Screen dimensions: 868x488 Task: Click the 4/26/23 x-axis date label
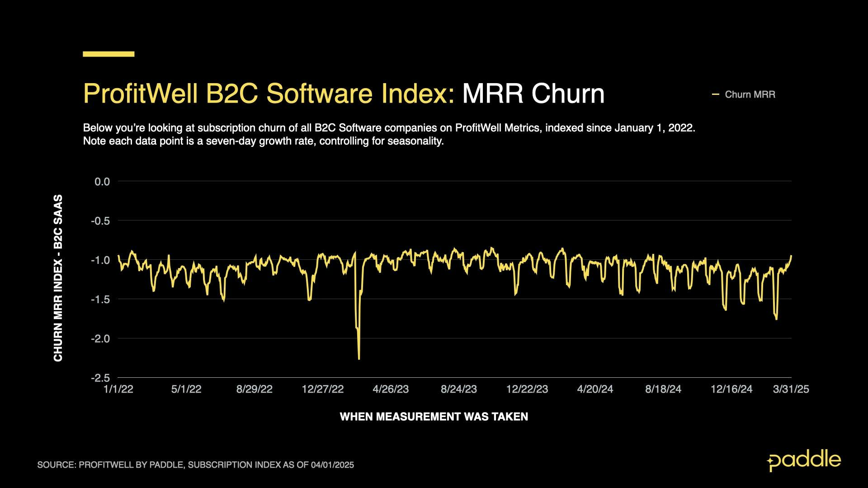pos(391,389)
